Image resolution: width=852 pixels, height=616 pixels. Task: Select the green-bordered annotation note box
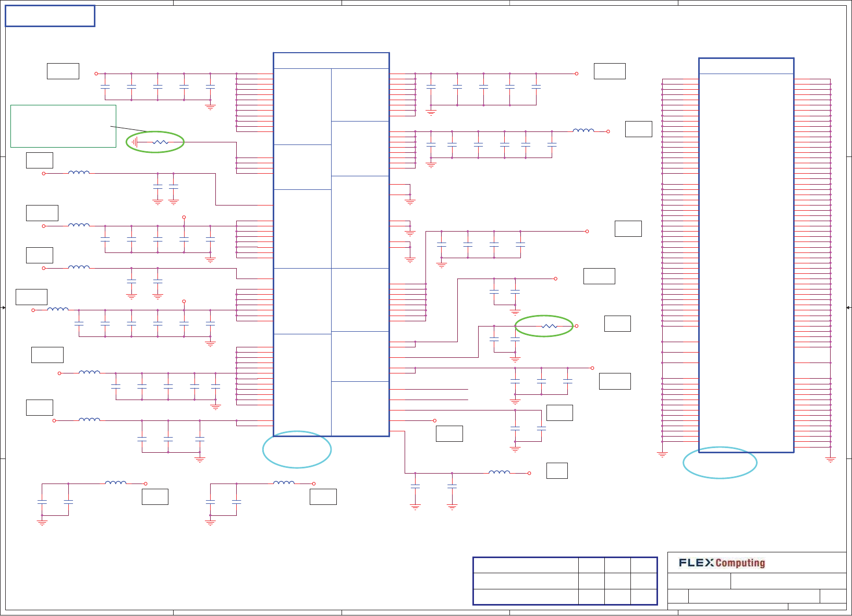click(x=63, y=126)
